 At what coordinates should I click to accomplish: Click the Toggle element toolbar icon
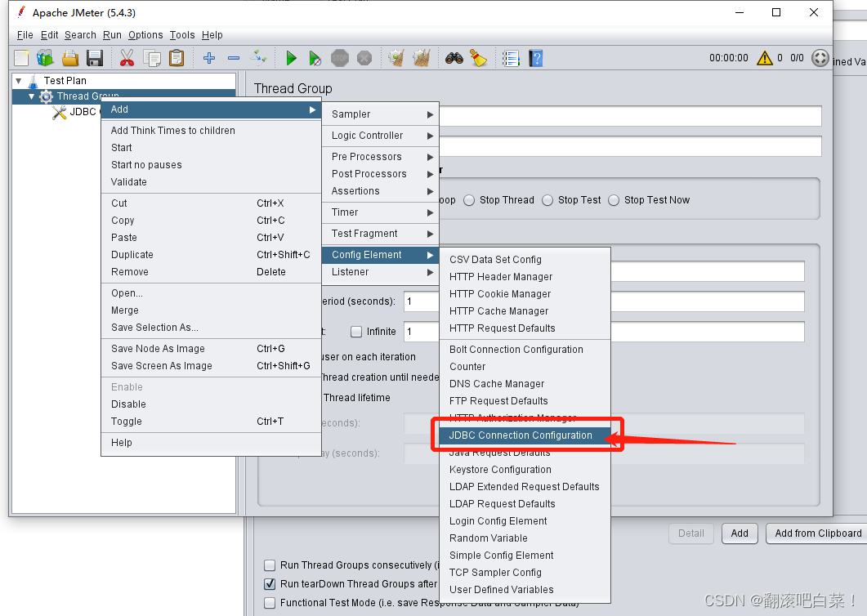click(257, 57)
